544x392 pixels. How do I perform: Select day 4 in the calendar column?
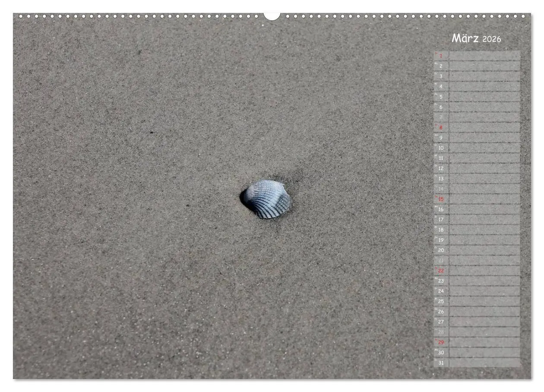[x=441, y=86]
